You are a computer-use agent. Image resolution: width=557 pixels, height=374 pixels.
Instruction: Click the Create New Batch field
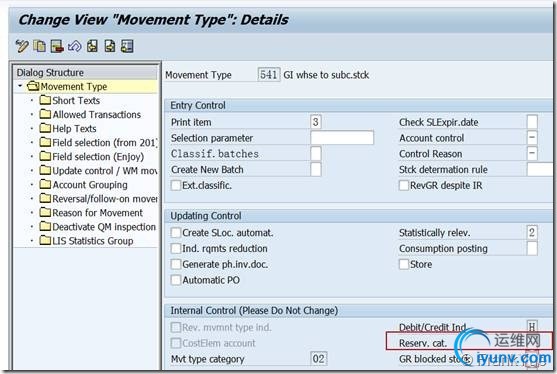point(315,169)
